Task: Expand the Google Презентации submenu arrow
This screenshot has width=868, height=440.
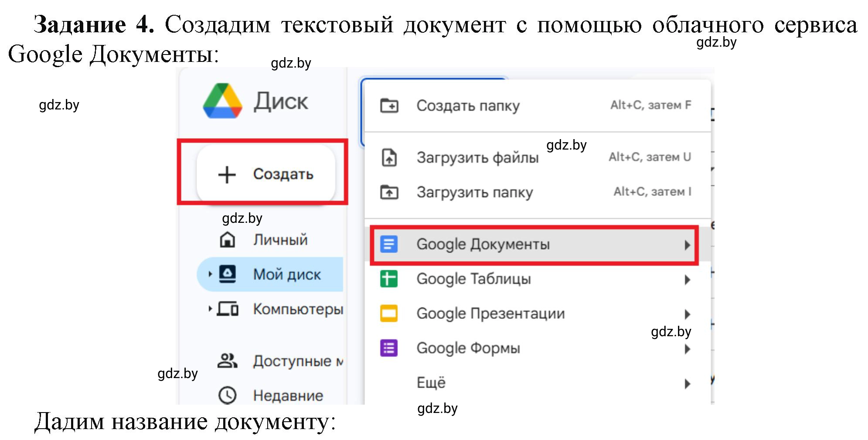Action: click(688, 314)
